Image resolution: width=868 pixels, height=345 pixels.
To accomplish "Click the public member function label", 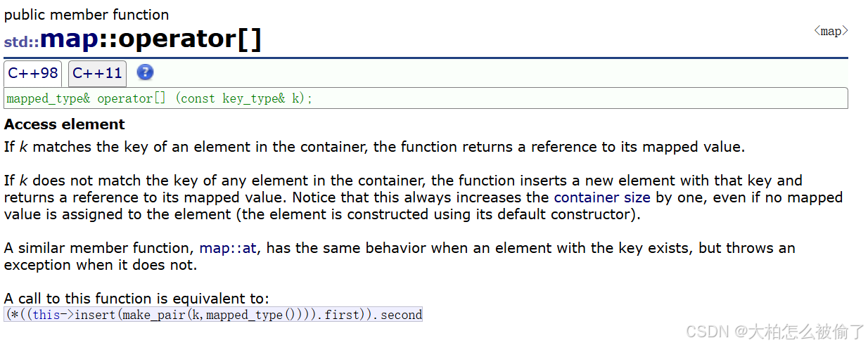I will coord(87,15).
